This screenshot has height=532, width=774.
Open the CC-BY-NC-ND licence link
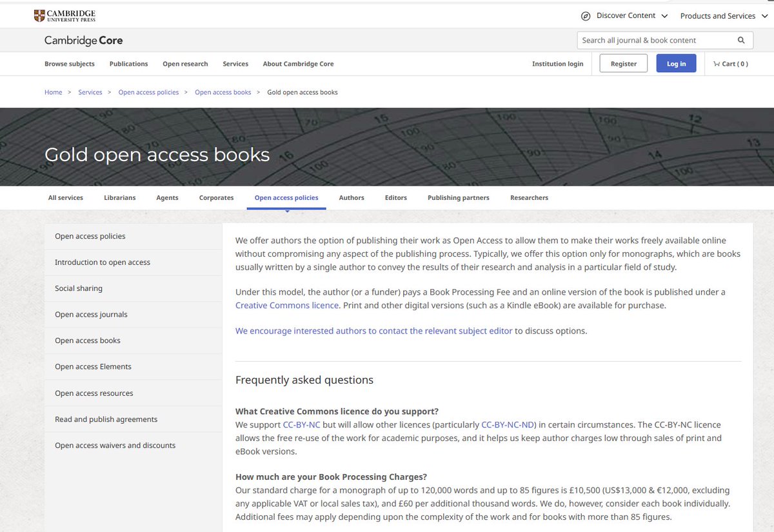click(x=509, y=425)
